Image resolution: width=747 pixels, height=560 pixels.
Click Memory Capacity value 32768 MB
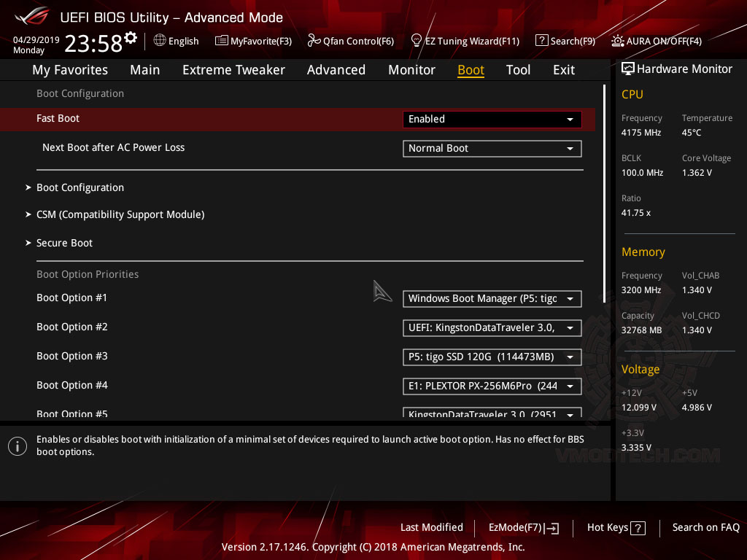coord(641,330)
